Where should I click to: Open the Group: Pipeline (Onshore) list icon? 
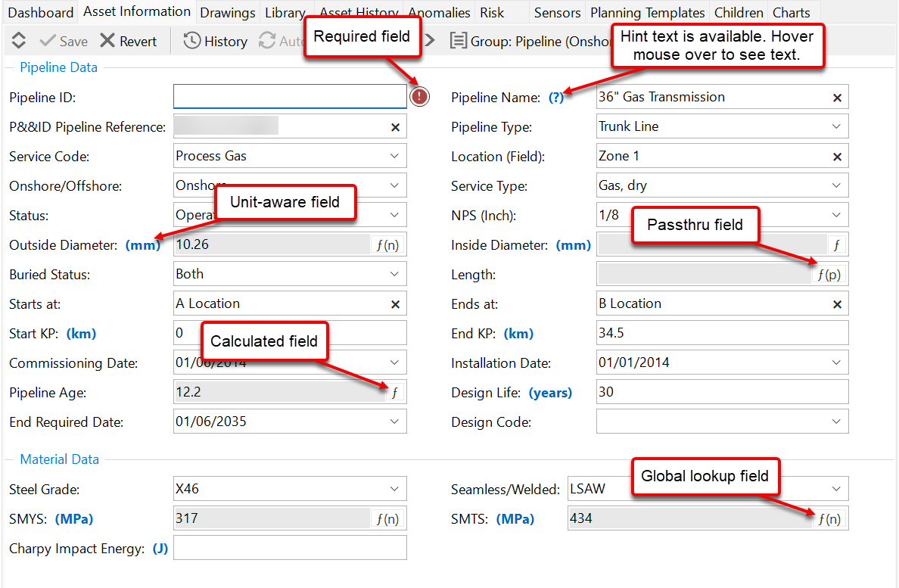pyautogui.click(x=458, y=42)
